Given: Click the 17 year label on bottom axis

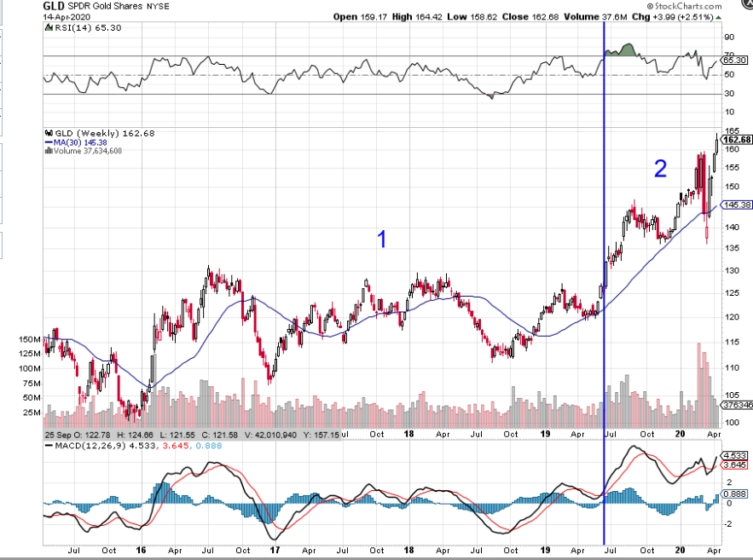Looking at the screenshot, I should [x=275, y=550].
